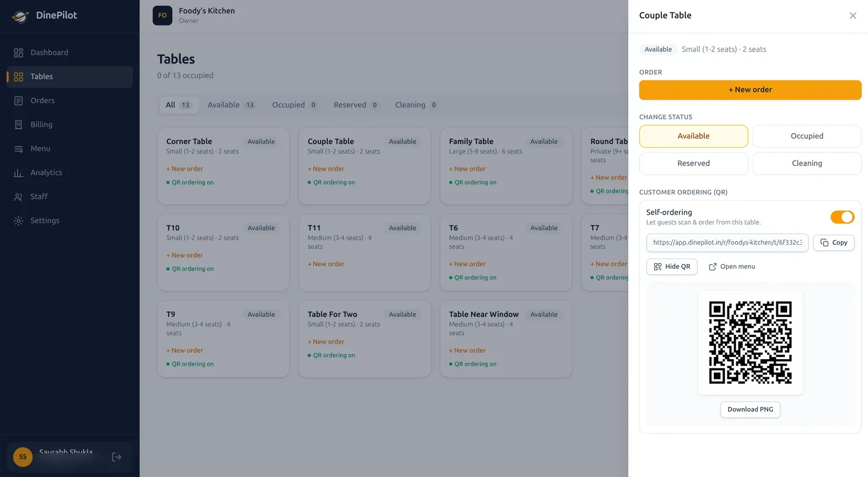
Task: Set table status to Reserved
Action: tap(693, 163)
